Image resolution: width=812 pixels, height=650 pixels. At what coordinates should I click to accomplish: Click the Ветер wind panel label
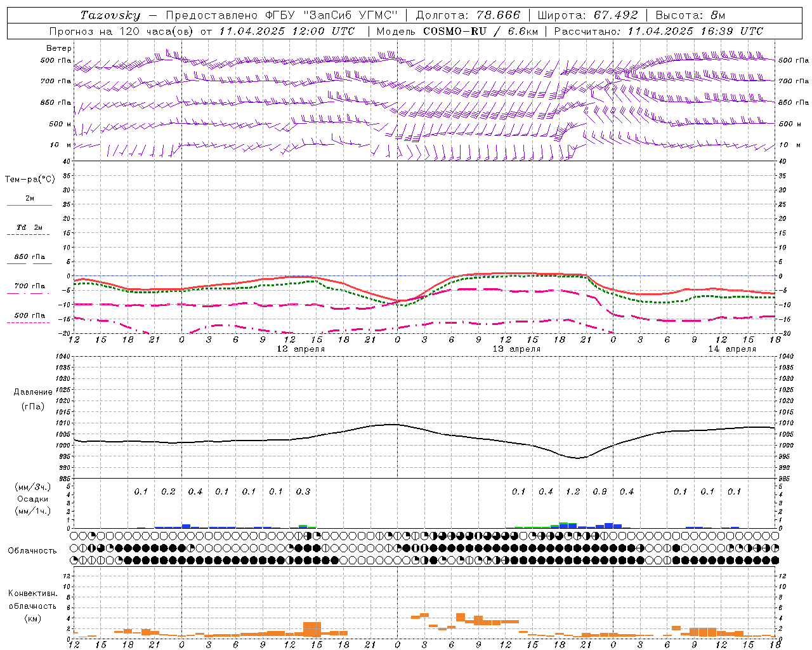[x=59, y=48]
